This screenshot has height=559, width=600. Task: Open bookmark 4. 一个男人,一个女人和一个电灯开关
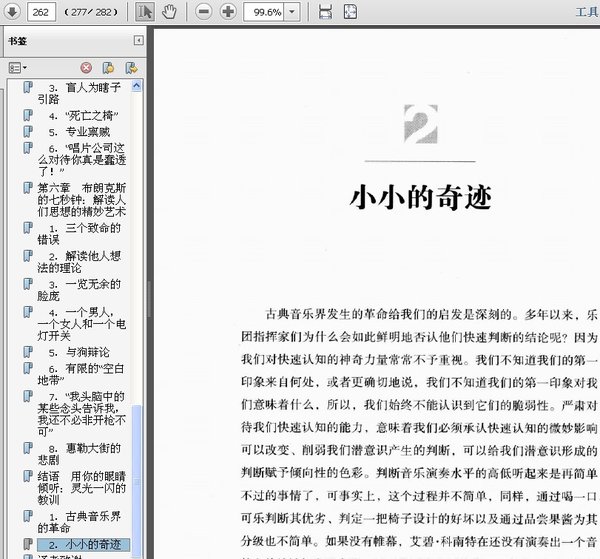(x=82, y=324)
